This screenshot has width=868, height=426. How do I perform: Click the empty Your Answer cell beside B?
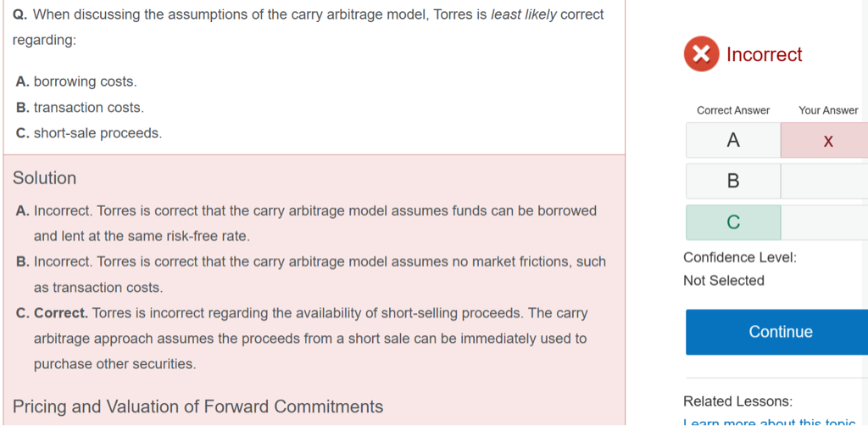[x=825, y=181]
